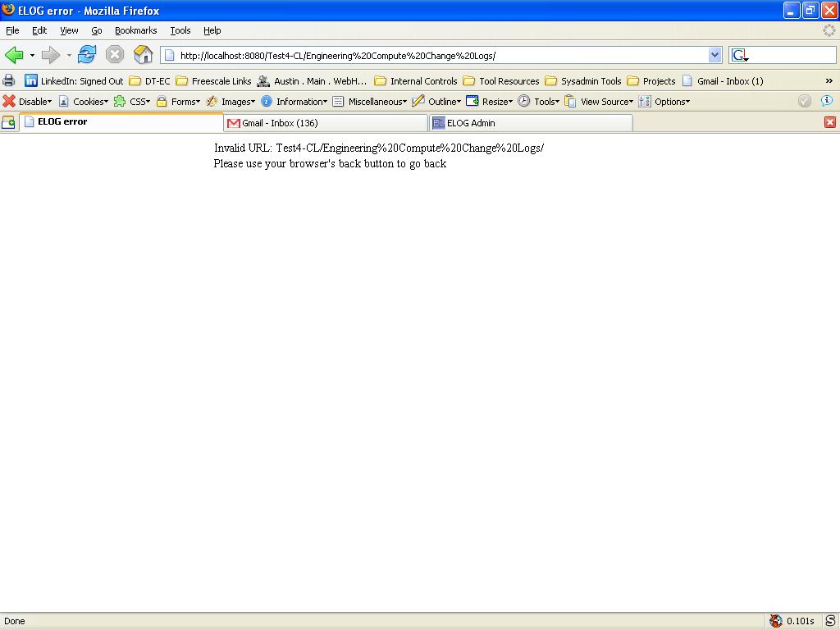Open the DT-EC bookmark folder
Viewport: 840px width, 630px height.
[x=149, y=81]
